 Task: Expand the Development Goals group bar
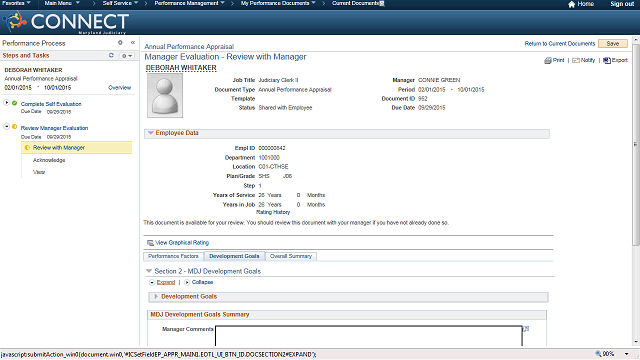click(156, 297)
